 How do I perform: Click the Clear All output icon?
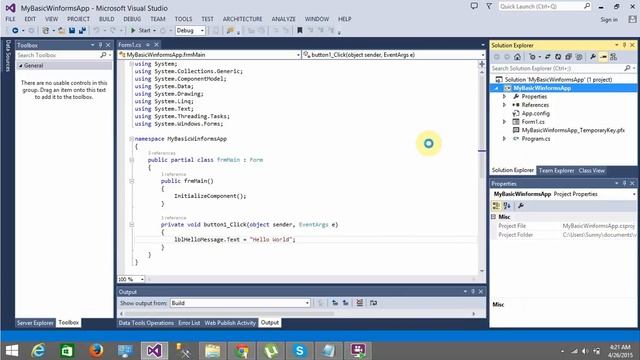(x=360, y=303)
